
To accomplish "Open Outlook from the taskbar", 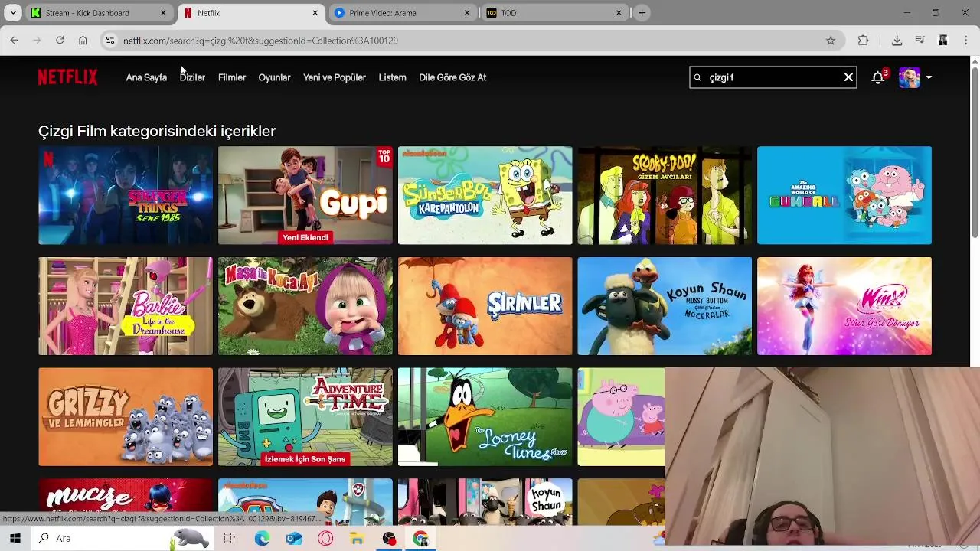I will [294, 539].
